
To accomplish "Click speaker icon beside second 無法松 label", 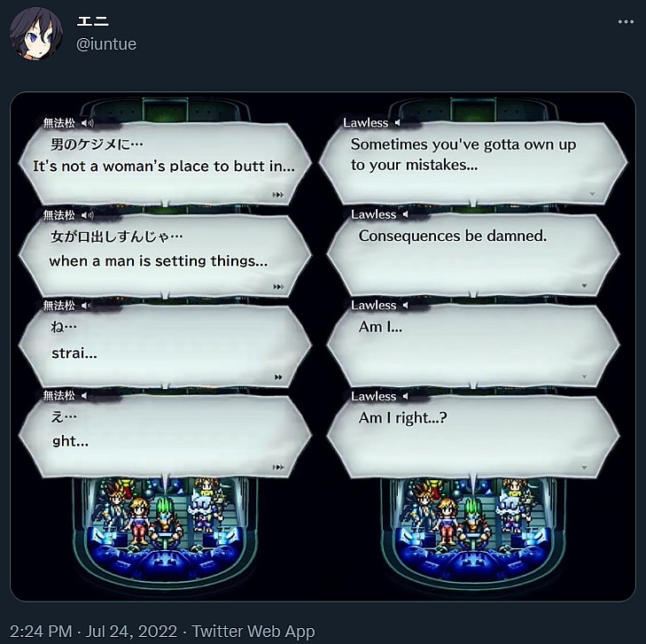I will coord(88,215).
